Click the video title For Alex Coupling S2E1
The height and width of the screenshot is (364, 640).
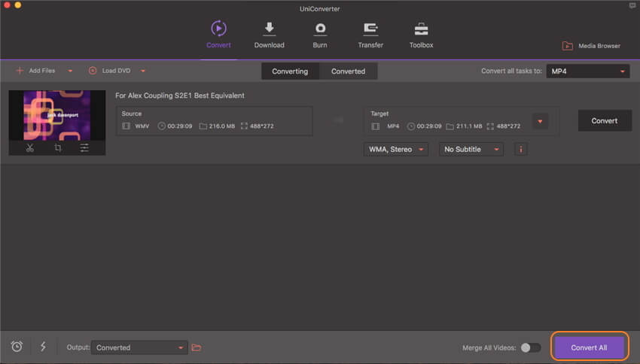click(180, 96)
